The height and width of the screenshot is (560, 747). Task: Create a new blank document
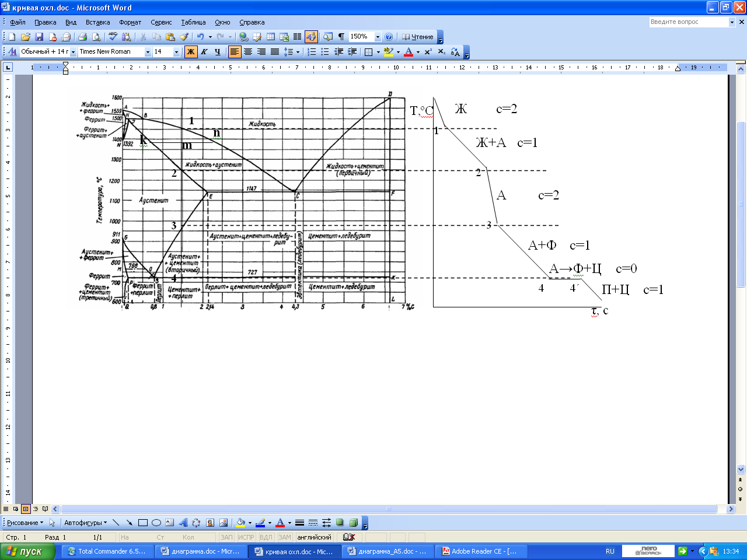pos(12,37)
